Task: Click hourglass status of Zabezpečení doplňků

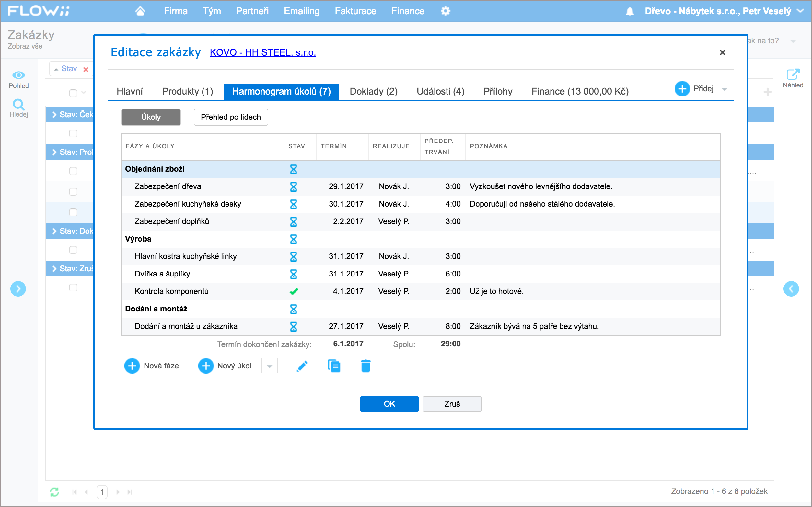Action: tap(293, 222)
